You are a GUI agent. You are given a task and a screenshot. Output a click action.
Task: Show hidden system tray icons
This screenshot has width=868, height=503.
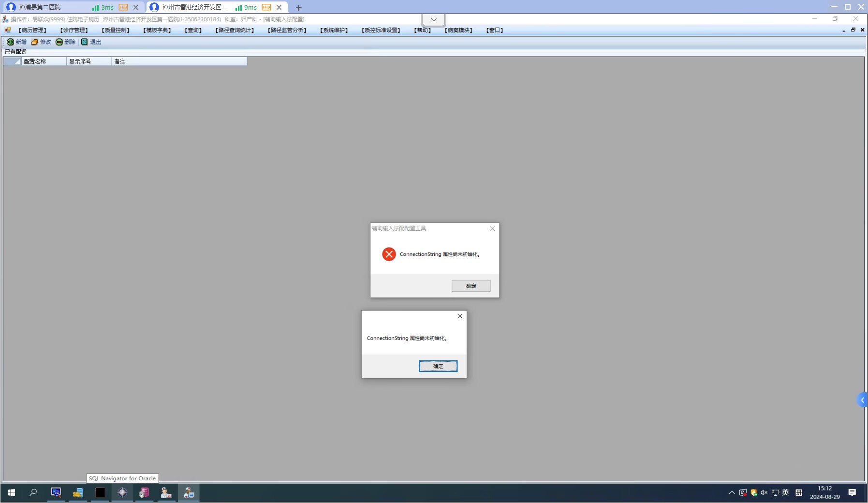click(x=732, y=492)
